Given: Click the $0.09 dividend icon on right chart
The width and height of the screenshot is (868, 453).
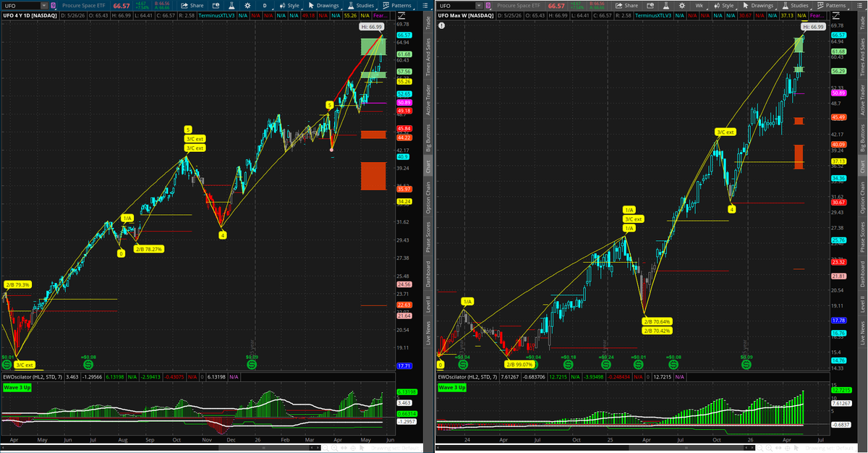Looking at the screenshot, I should tap(746, 364).
